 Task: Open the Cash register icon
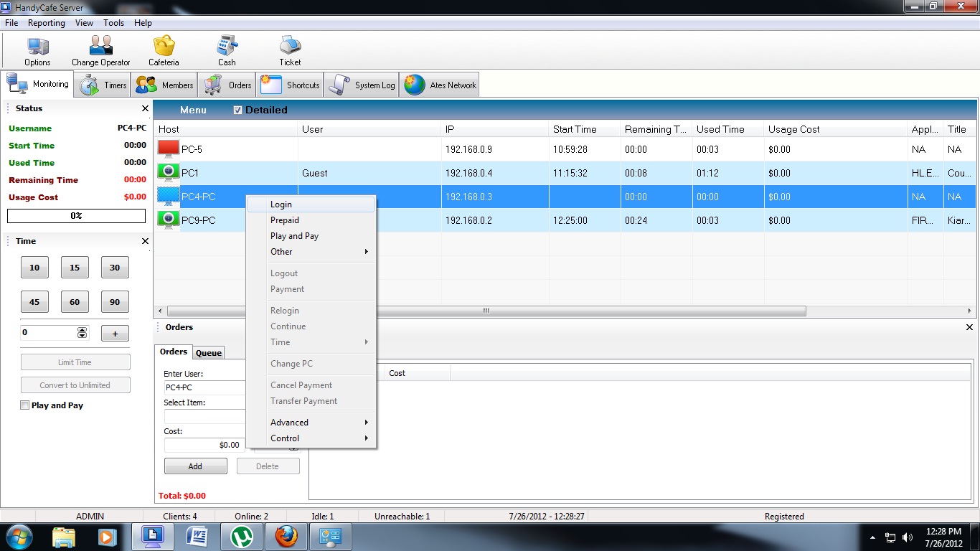[x=227, y=50]
